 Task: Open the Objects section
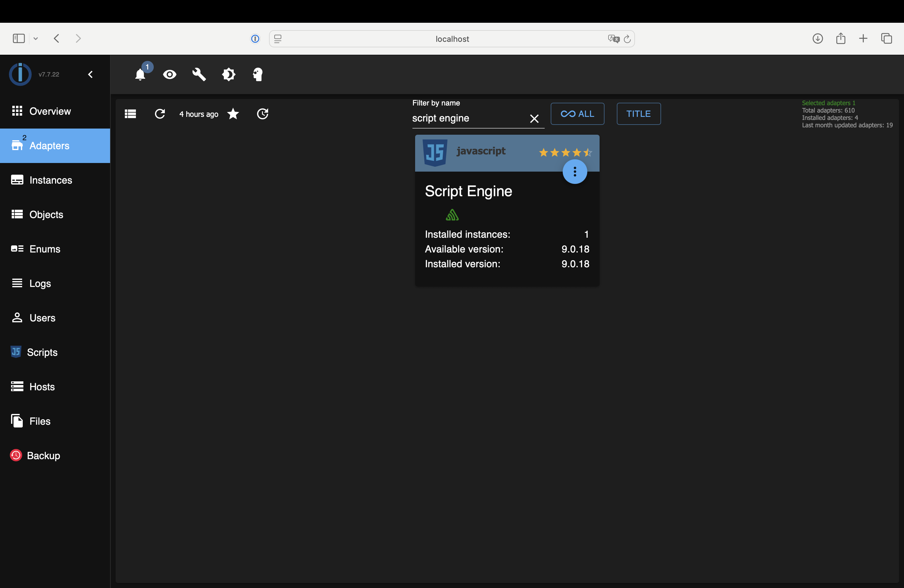click(x=55, y=215)
